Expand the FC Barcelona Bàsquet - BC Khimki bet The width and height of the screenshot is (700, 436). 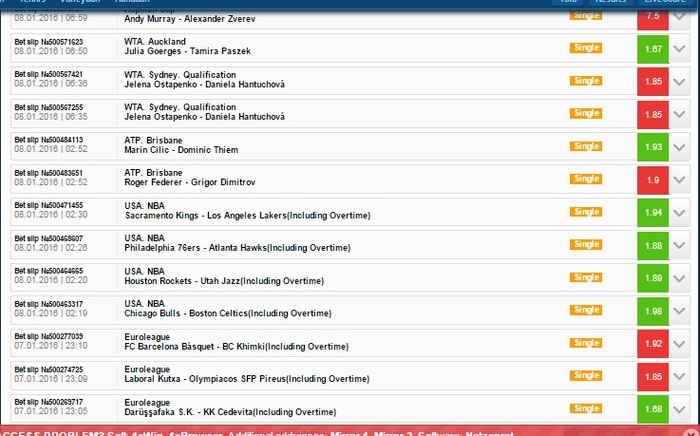pos(679,344)
